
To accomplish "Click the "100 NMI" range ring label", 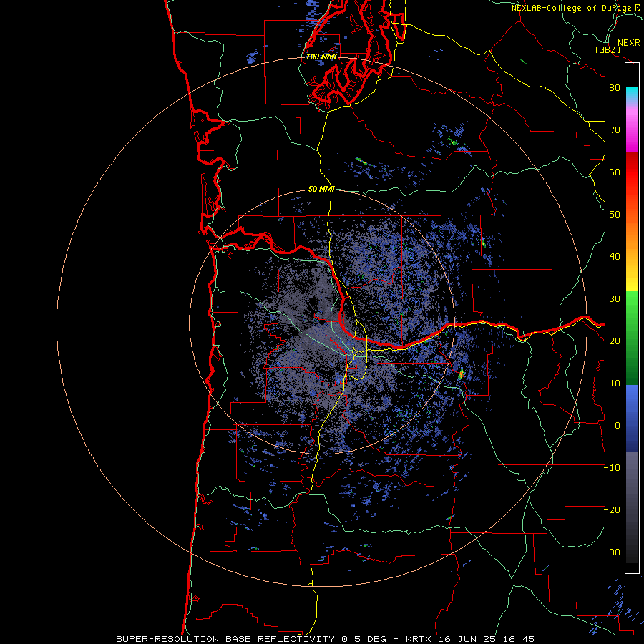I will [321, 57].
